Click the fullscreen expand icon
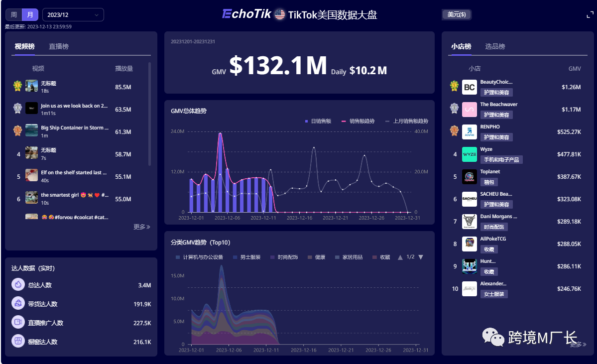 (590, 15)
